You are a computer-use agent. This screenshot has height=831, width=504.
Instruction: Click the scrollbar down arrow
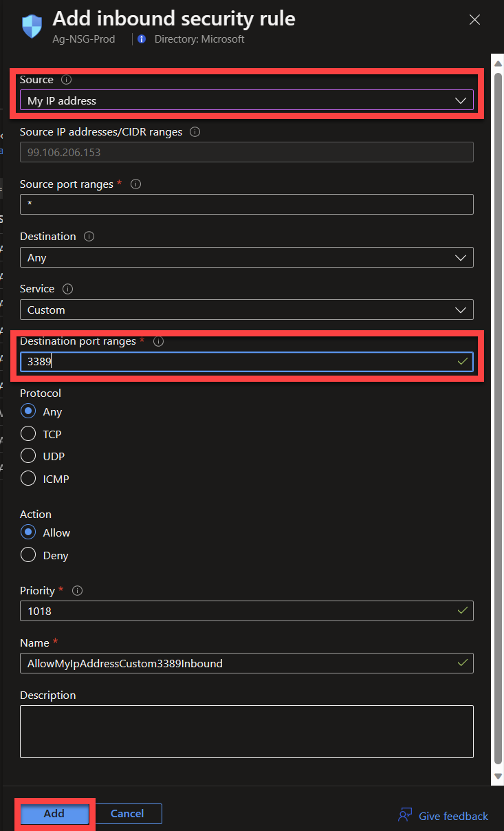pyautogui.click(x=497, y=776)
